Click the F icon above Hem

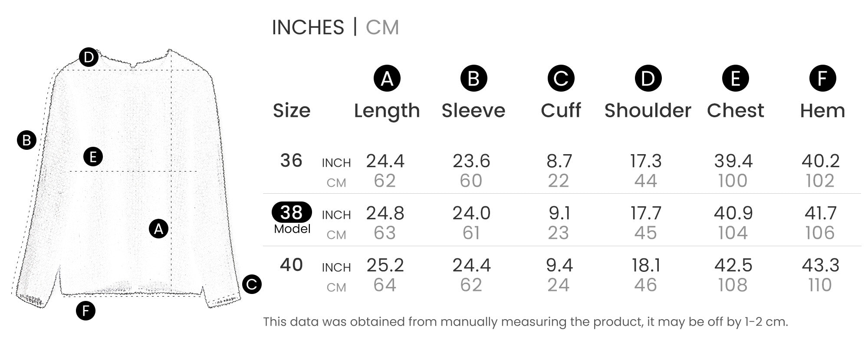(822, 79)
